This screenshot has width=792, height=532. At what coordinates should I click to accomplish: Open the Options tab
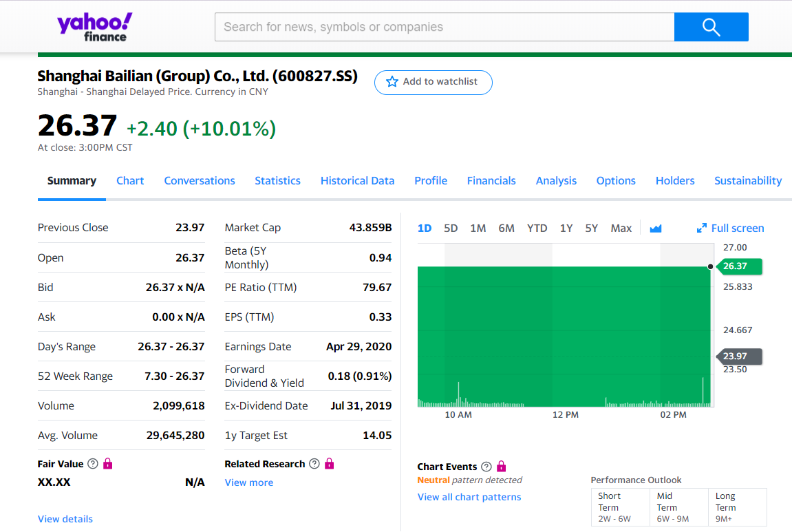[616, 181]
